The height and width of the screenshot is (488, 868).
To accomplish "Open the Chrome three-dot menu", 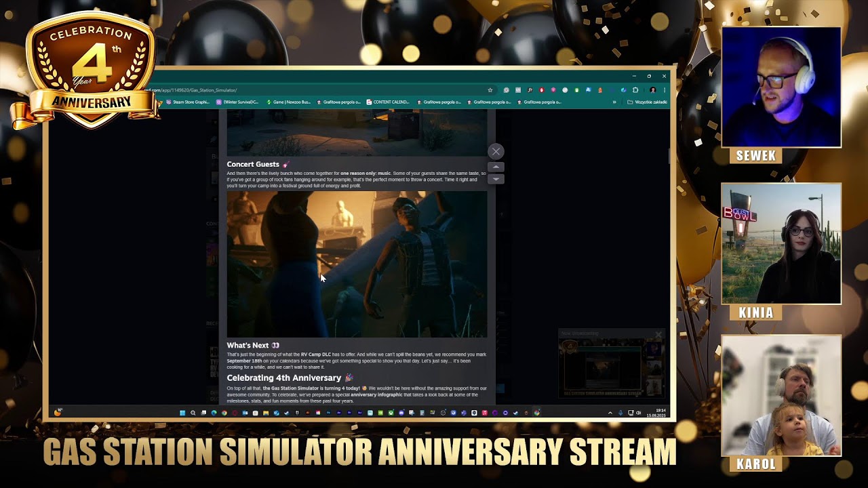I will click(x=665, y=90).
